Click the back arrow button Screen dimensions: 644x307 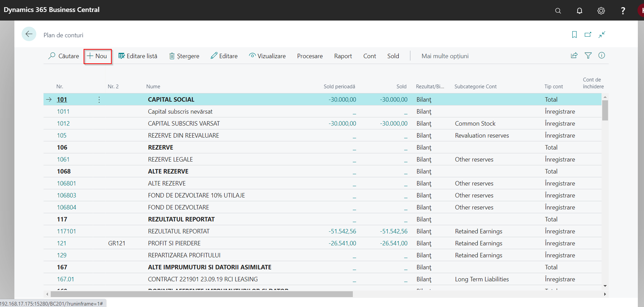29,34
